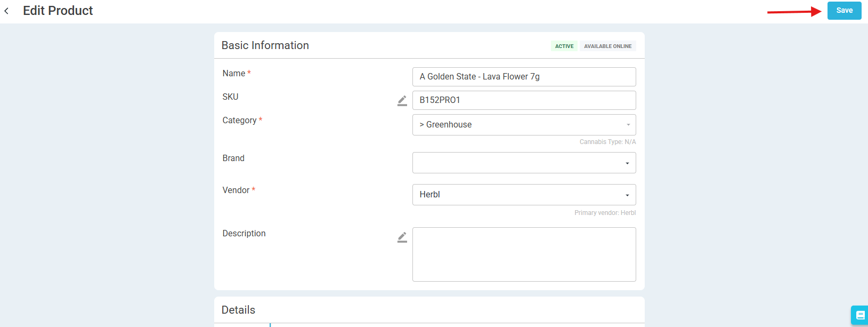Select the Details section header
Screen dimensions: 868x327
[238, 310]
